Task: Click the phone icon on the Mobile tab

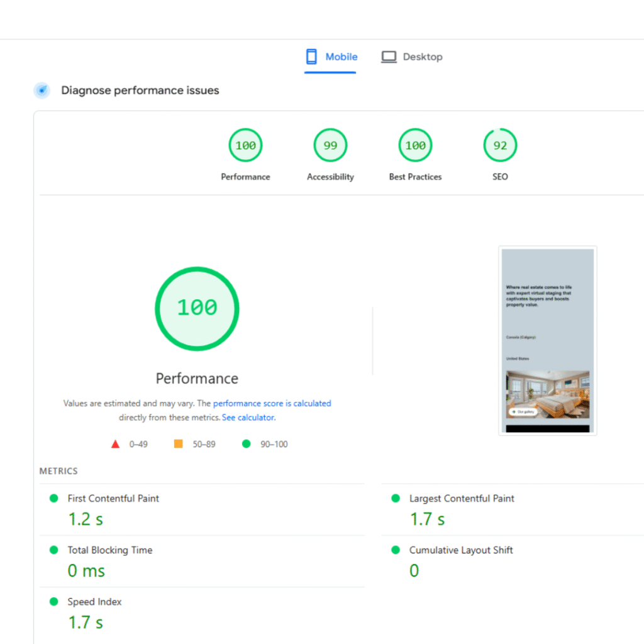Action: 311,56
